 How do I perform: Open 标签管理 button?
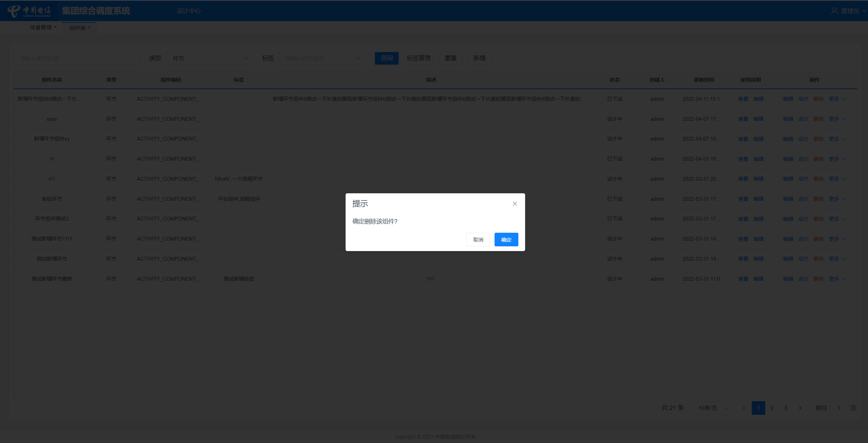(x=418, y=58)
